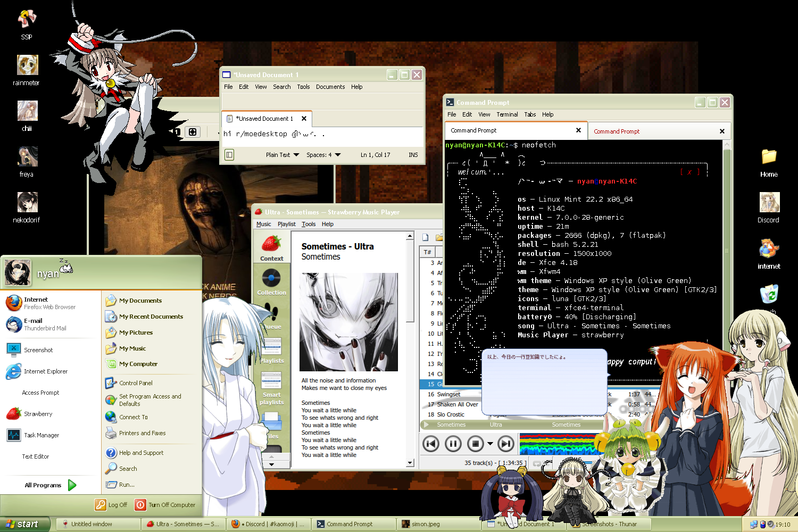
Task: Launch Discord from the desktop icon
Action: [x=769, y=207]
